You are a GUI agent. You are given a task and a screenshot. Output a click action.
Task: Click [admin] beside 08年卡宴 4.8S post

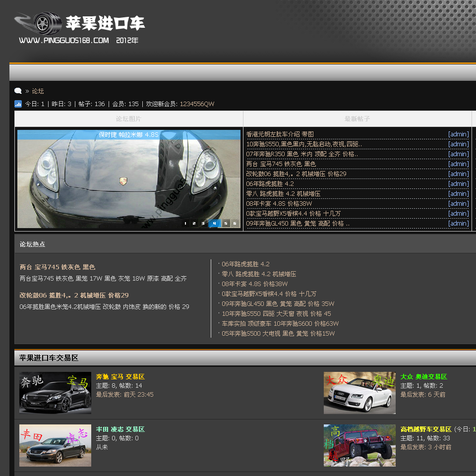coord(458,204)
